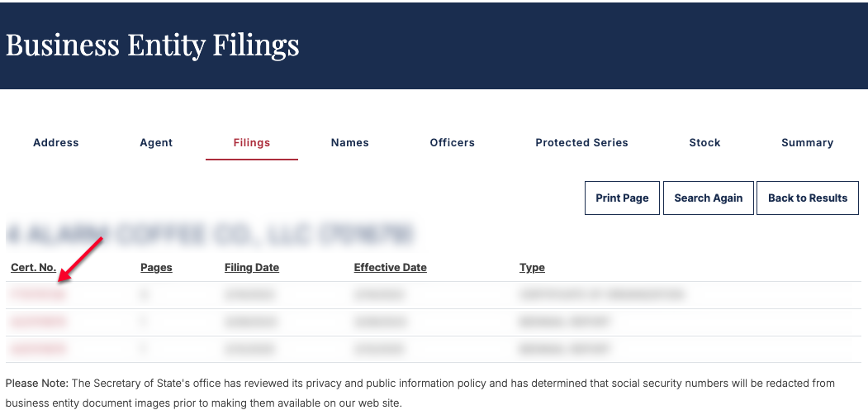Return using Back to Results button
Viewport: 868px width, 415px height.
808,198
